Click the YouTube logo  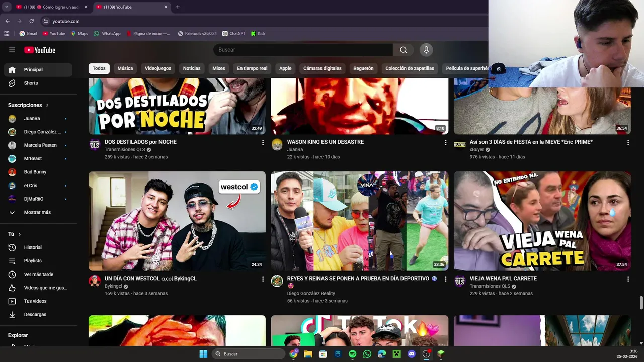pos(40,50)
